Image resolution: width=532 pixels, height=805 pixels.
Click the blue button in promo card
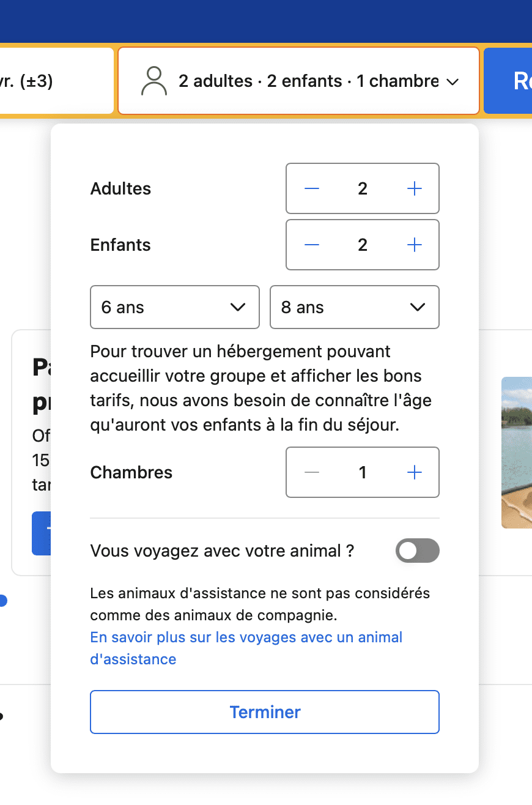(41, 533)
